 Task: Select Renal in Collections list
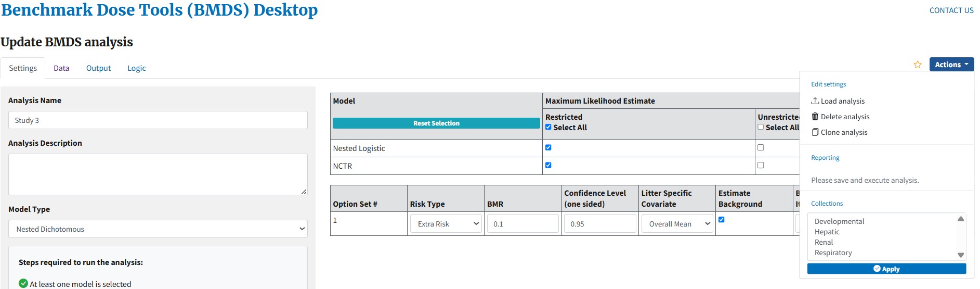pyautogui.click(x=824, y=242)
